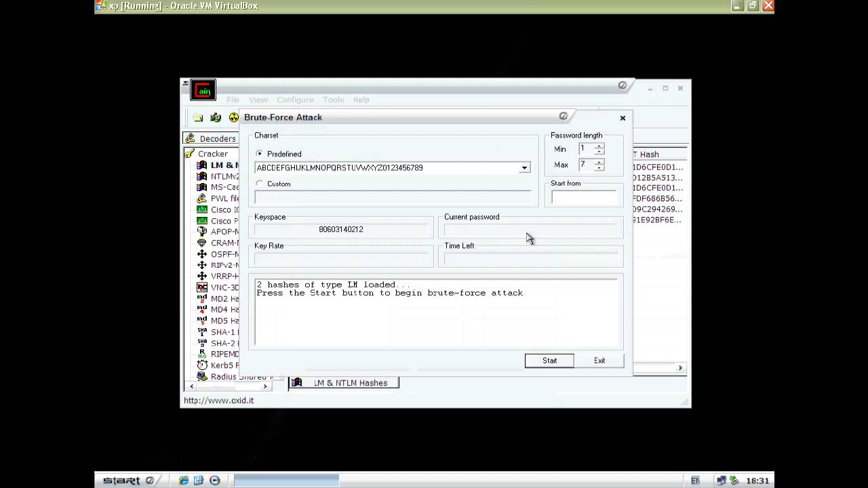This screenshot has width=868, height=488.
Task: Increase the Min password length
Action: [x=599, y=146]
